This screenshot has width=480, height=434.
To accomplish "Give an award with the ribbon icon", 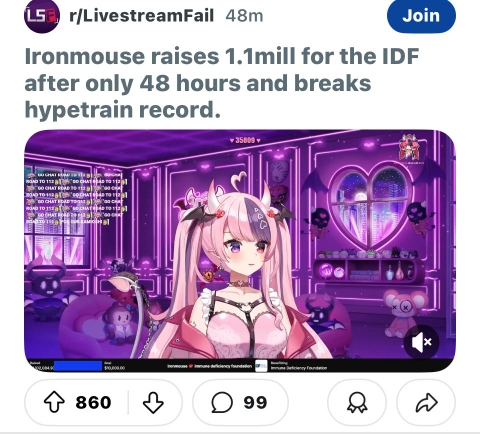I will point(357,402).
